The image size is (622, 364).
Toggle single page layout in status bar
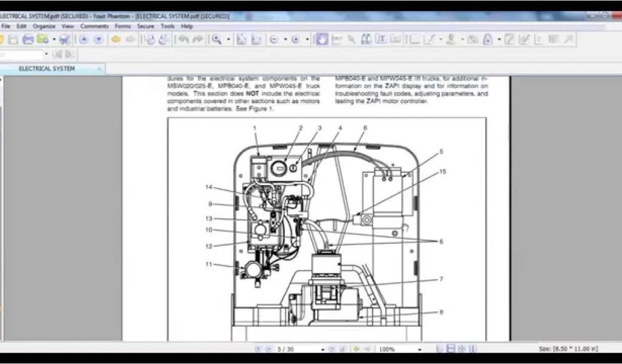coord(440,349)
